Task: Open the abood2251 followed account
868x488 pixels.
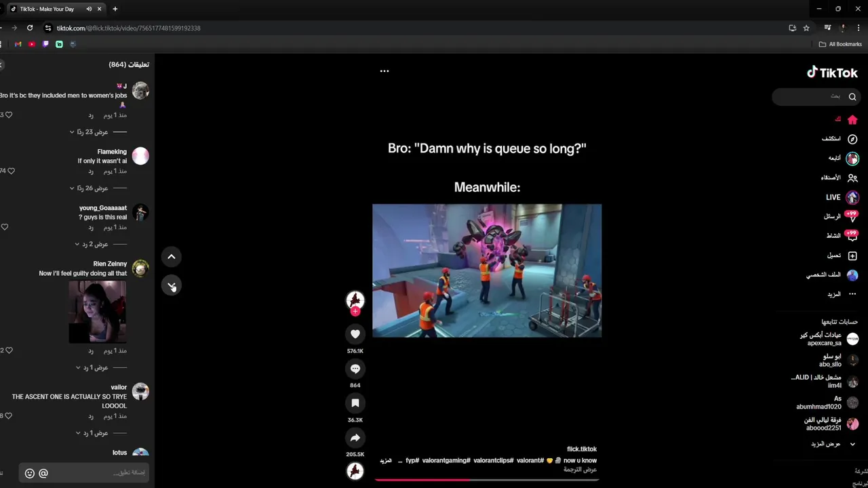Action: click(x=830, y=424)
